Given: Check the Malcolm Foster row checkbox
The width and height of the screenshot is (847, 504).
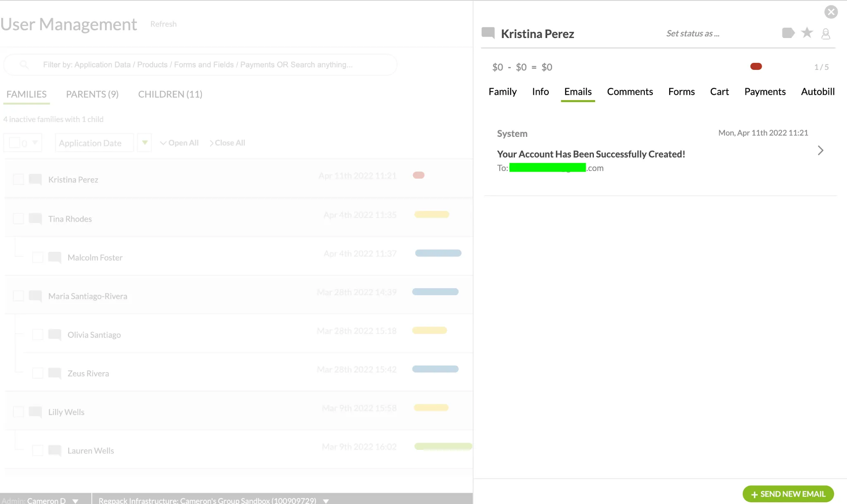Looking at the screenshot, I should tap(38, 257).
